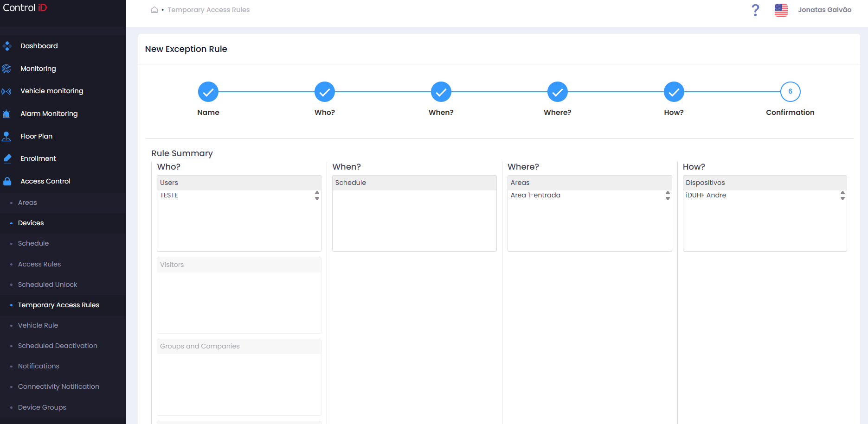Image resolution: width=868 pixels, height=424 pixels.
Task: Open the Alarm Monitoring siren icon
Action: (6, 114)
